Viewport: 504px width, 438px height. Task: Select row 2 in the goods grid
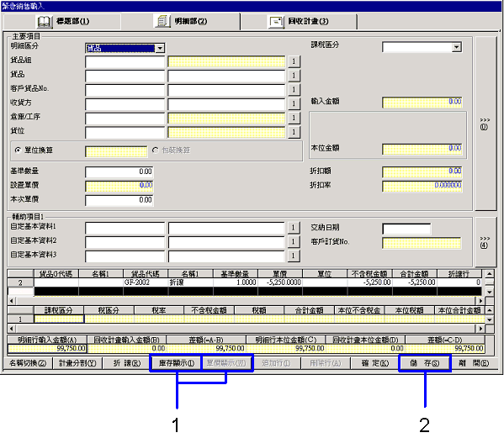[20, 282]
